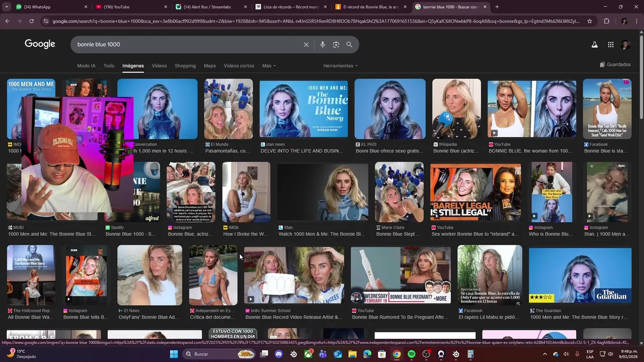This screenshot has height=362, width=644.
Task: Open The Guardian three-star review thumbnail
Action: click(580, 275)
